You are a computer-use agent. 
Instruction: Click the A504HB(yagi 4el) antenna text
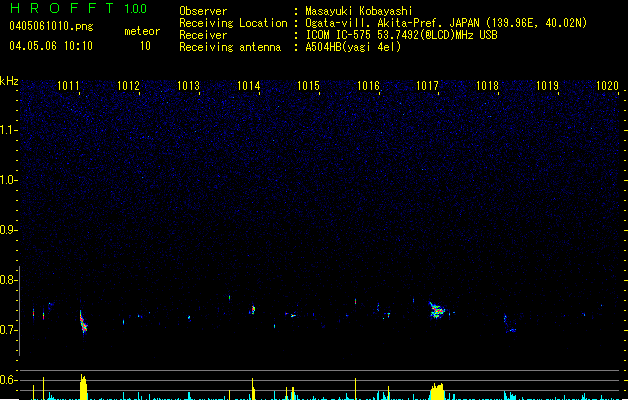(x=353, y=47)
